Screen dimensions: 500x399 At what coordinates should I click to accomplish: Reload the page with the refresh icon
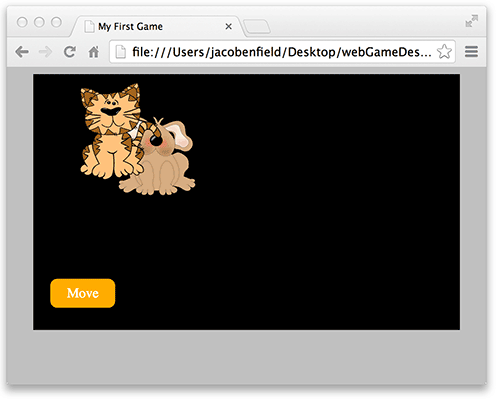coord(70,52)
